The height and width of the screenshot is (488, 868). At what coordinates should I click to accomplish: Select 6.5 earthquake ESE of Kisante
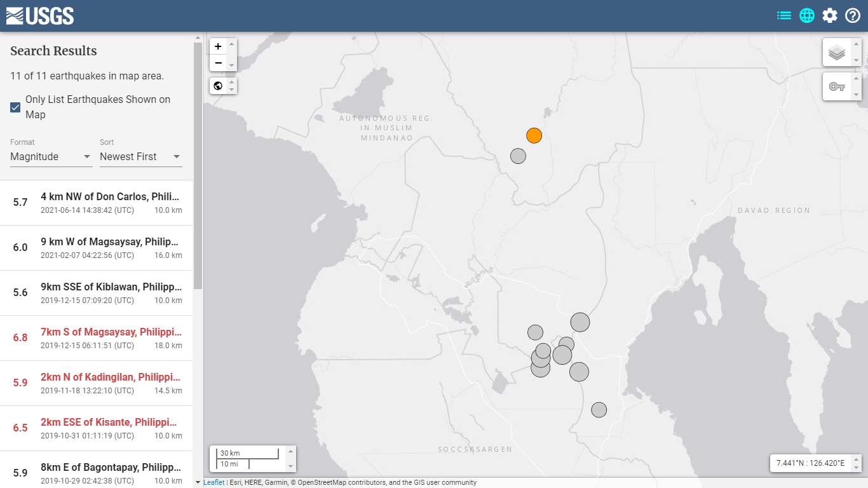pyautogui.click(x=96, y=428)
